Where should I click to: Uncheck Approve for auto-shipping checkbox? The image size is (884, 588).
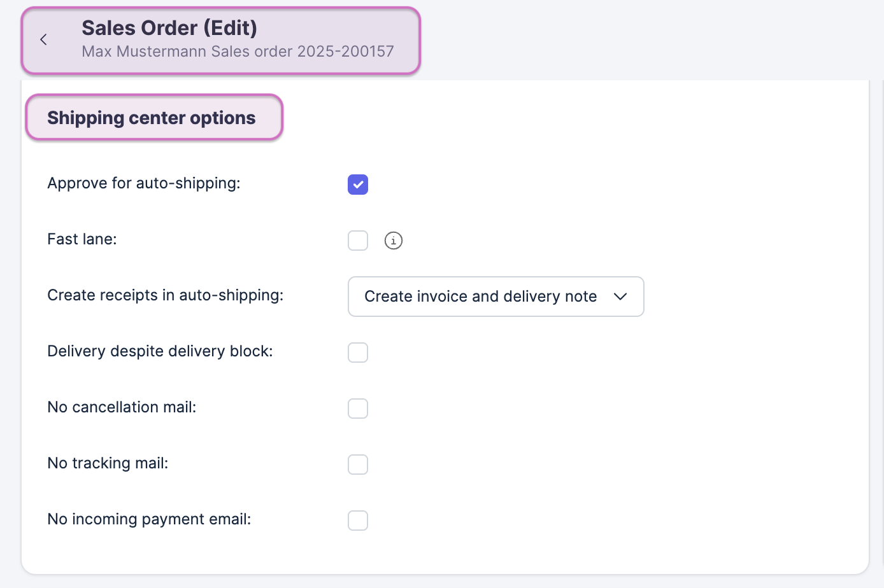(358, 185)
